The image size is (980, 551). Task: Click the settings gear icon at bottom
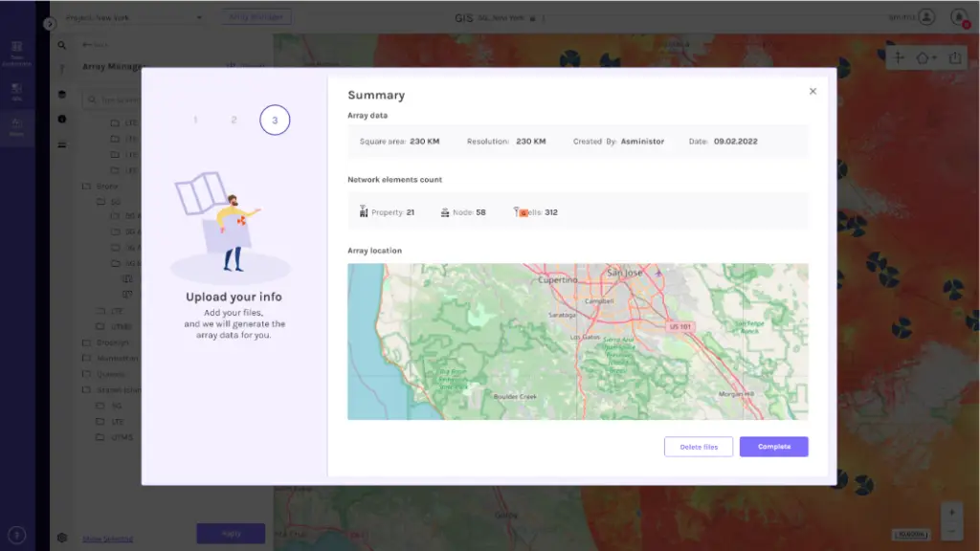62,538
